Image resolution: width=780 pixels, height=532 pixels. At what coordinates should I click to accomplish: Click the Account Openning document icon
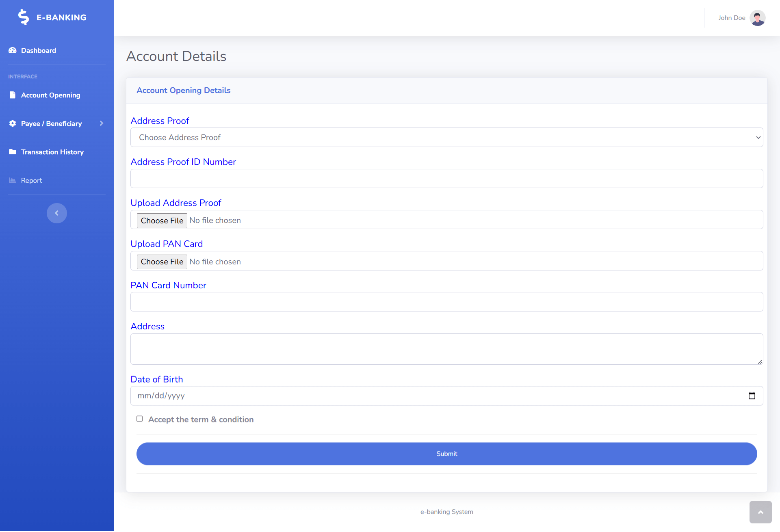click(12, 95)
